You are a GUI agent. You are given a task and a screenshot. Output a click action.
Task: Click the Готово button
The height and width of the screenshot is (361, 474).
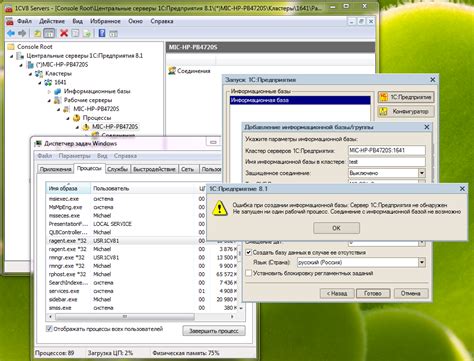(x=373, y=293)
